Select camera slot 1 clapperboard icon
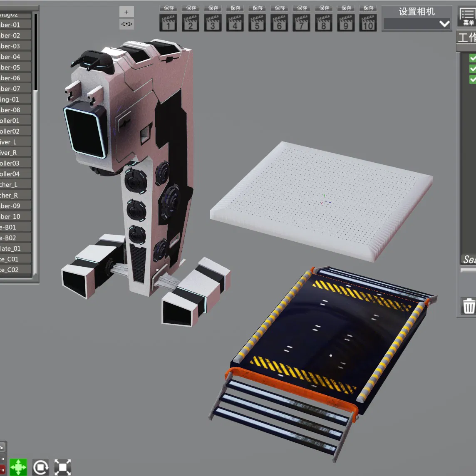476x476 pixels. pyautogui.click(x=168, y=23)
